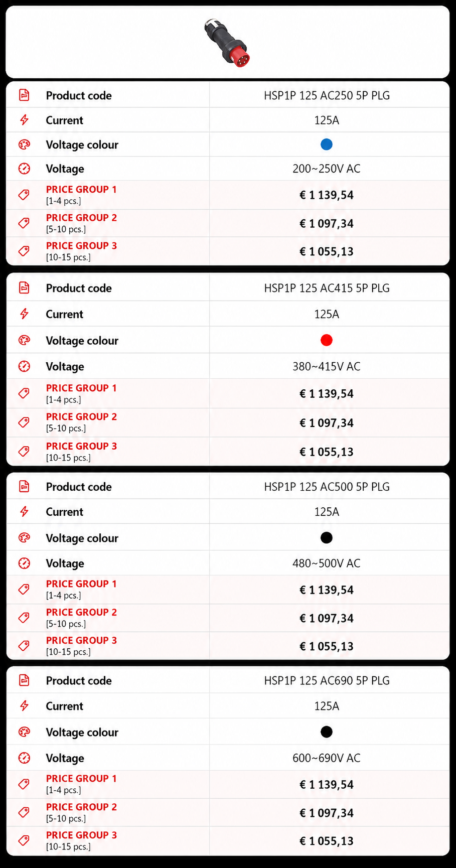
Task: Select the blue voltage colour dot
Action: [326, 144]
